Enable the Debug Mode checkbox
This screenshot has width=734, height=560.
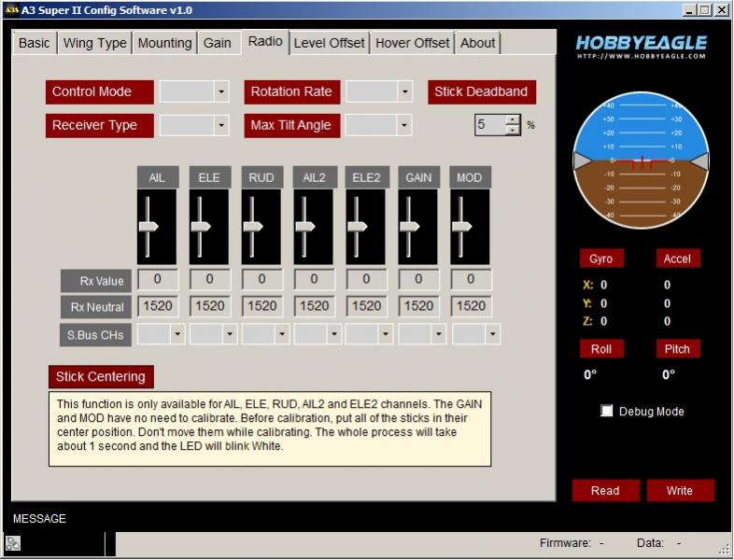click(607, 412)
